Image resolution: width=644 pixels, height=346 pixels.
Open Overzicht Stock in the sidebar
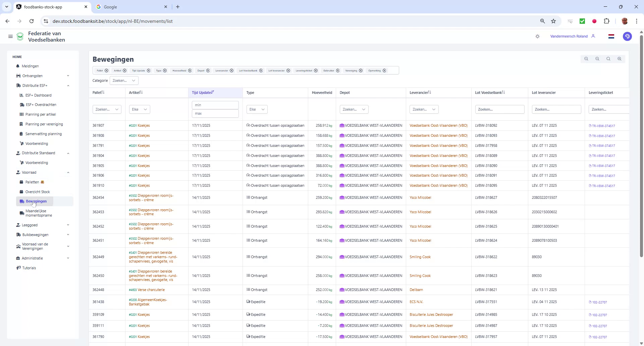[x=38, y=192]
